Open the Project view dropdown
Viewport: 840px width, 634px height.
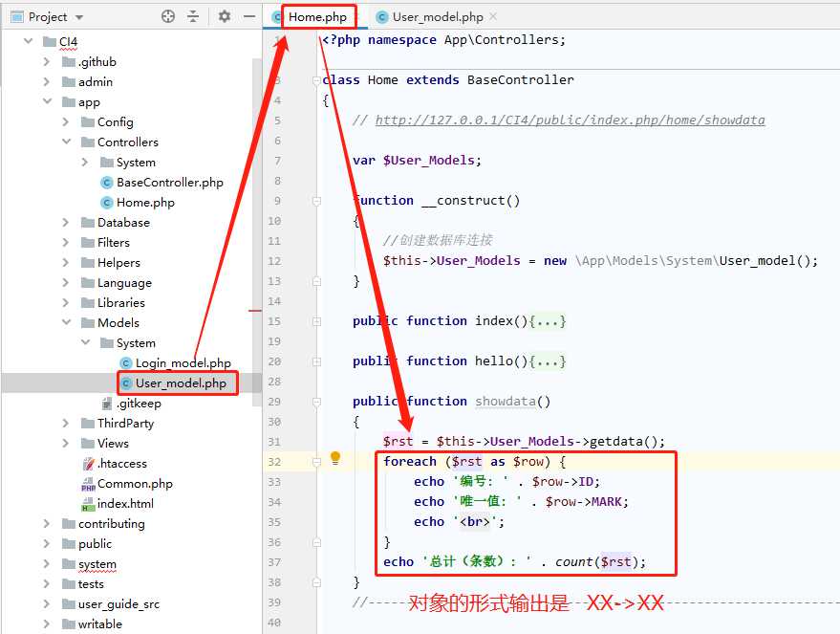(x=79, y=17)
